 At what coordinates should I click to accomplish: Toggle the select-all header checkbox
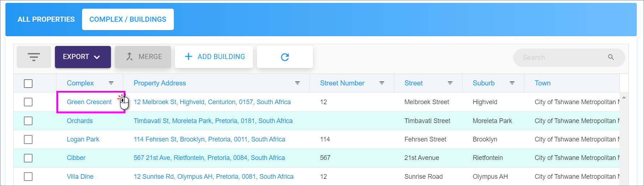coord(28,84)
